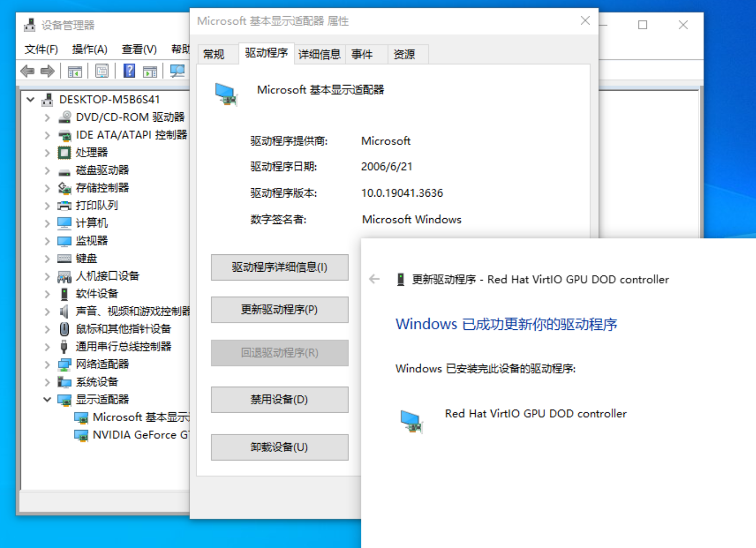
Task: Click the monitor category icon
Action: (x=65, y=241)
